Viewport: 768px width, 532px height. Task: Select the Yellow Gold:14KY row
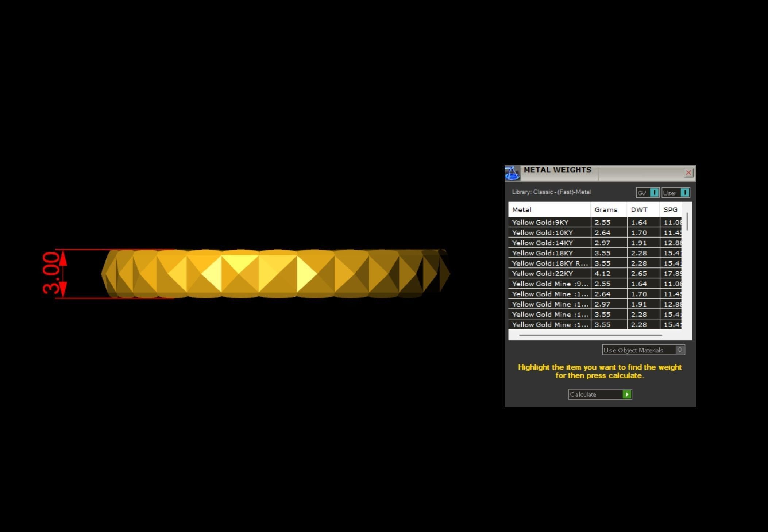542,243
